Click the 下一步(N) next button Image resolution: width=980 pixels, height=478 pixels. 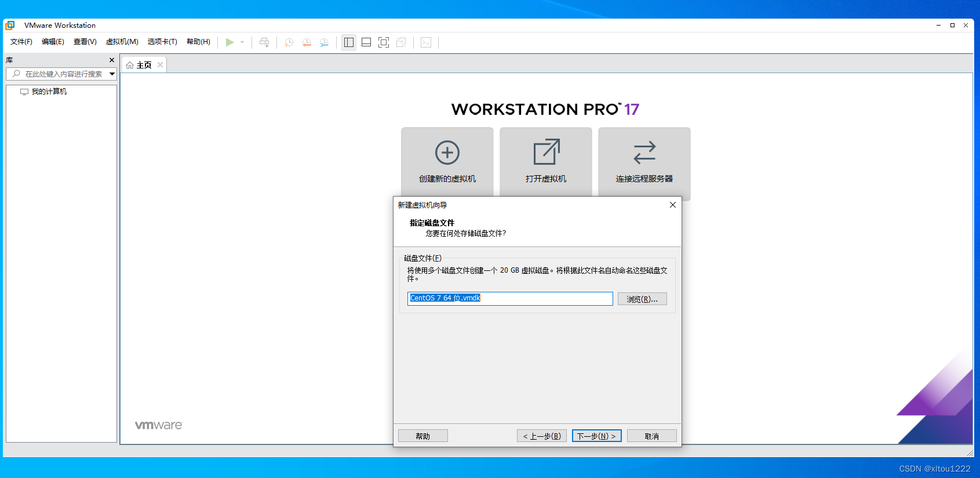point(597,436)
